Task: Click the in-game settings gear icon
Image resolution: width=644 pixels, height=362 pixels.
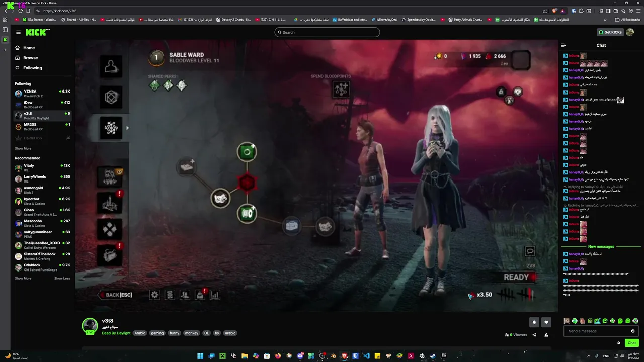Action: 155,295
